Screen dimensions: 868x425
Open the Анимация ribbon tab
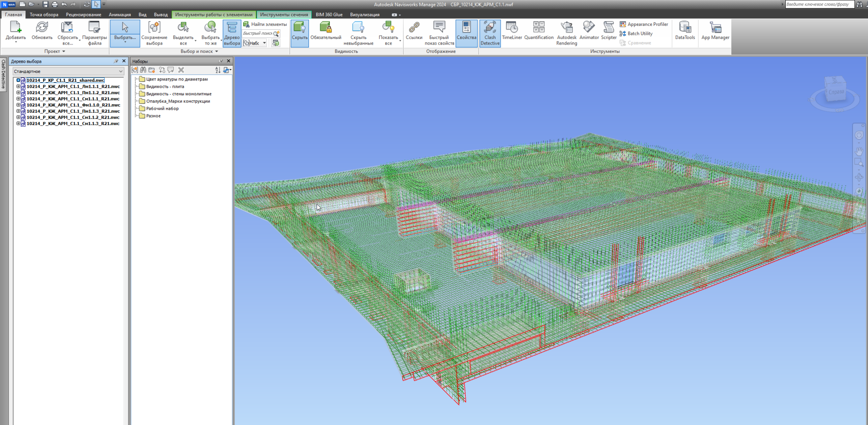[120, 14]
